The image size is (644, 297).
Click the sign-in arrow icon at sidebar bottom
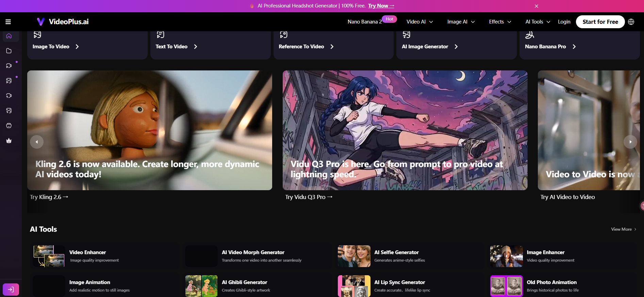point(11,290)
